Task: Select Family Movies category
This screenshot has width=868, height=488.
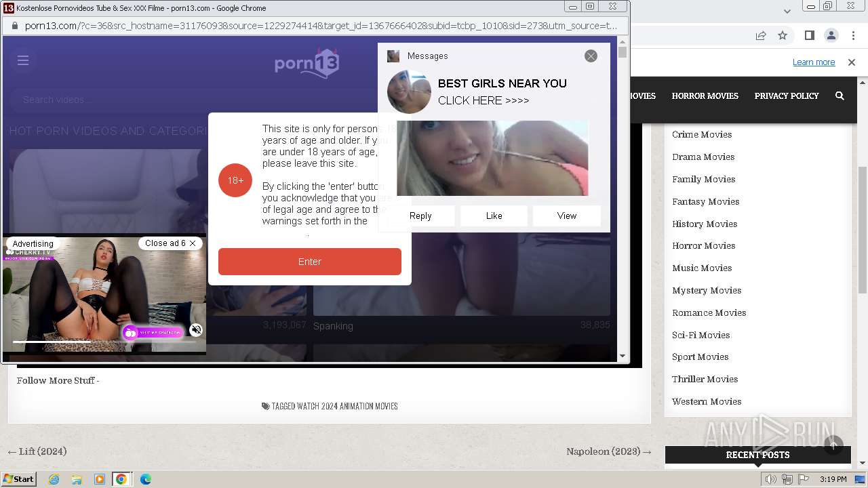Action: [704, 179]
